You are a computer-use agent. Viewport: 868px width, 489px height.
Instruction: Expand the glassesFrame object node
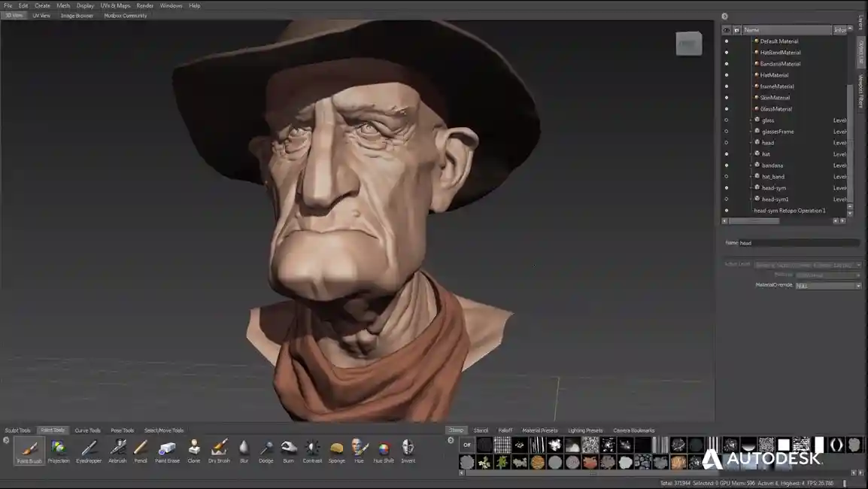point(751,132)
